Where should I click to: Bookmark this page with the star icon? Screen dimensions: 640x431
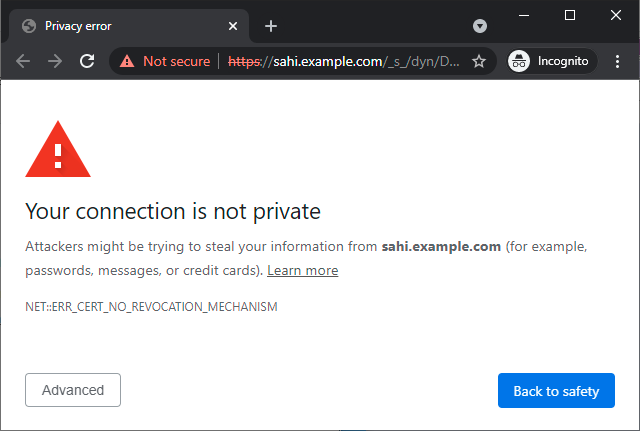coord(479,61)
